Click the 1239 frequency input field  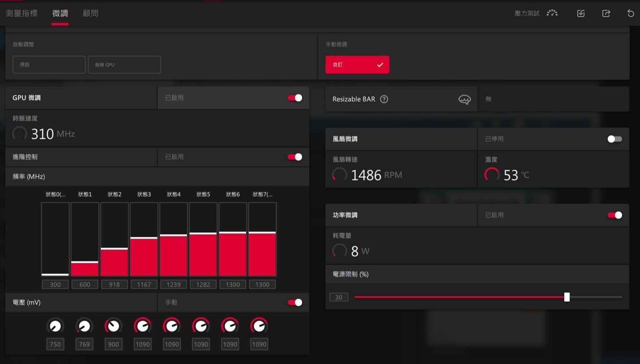click(173, 284)
